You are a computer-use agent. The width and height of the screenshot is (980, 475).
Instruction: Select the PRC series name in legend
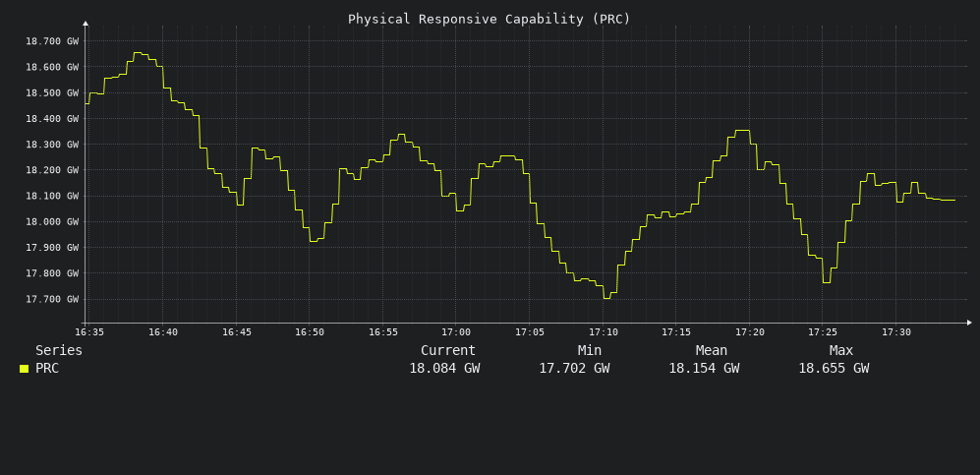pos(47,369)
